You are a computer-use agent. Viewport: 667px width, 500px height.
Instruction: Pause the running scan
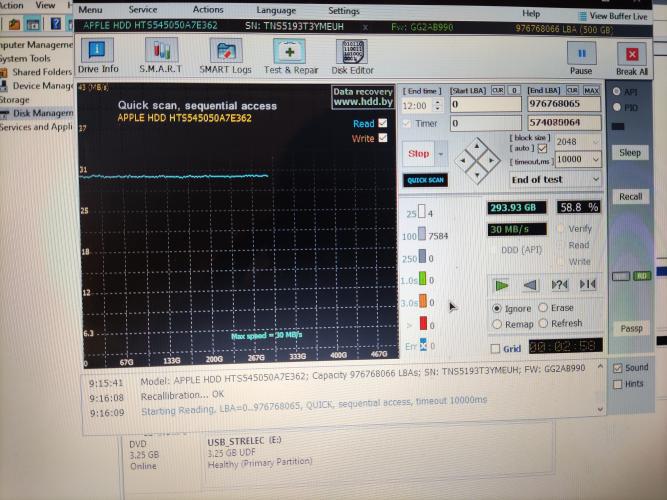(x=581, y=59)
